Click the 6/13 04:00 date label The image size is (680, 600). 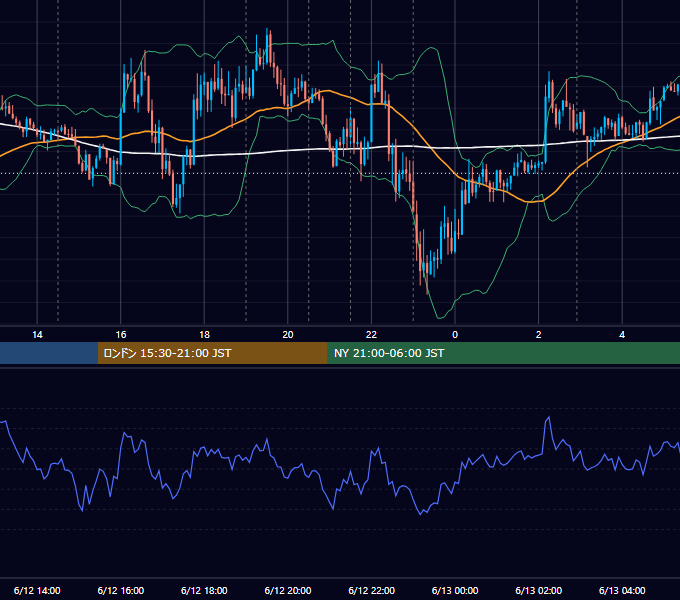pyautogui.click(x=622, y=590)
